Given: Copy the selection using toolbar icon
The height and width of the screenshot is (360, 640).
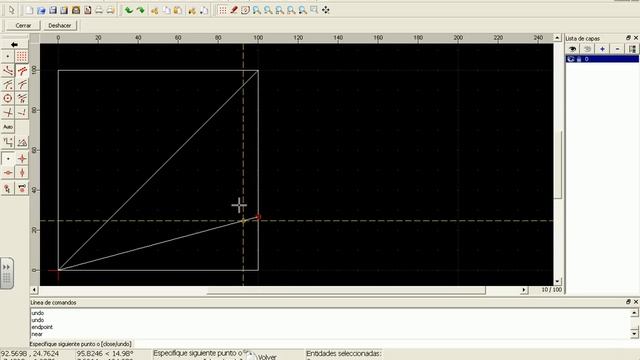Looking at the screenshot, I should pos(167,10).
